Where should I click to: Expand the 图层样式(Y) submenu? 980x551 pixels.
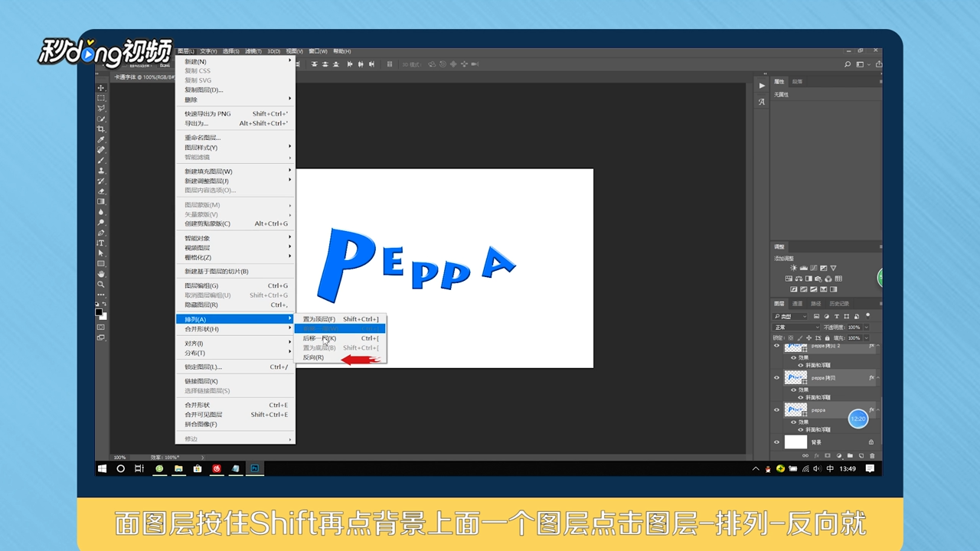click(x=235, y=147)
